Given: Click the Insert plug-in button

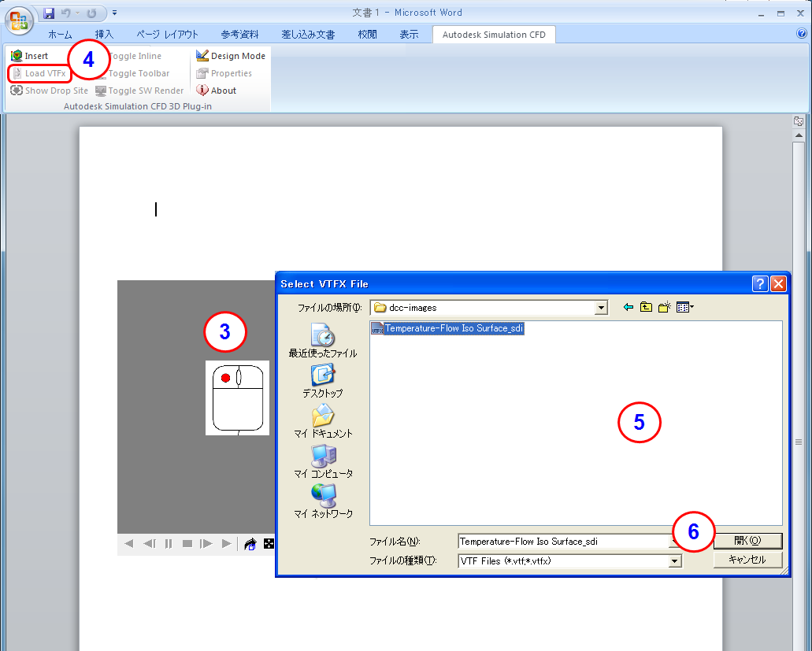Looking at the screenshot, I should [x=29, y=56].
